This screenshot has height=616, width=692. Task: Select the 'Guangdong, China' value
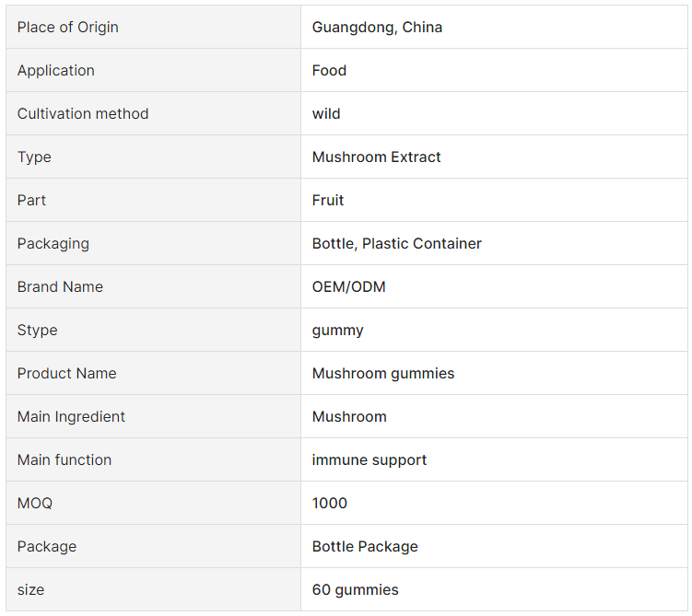pyautogui.click(x=377, y=28)
